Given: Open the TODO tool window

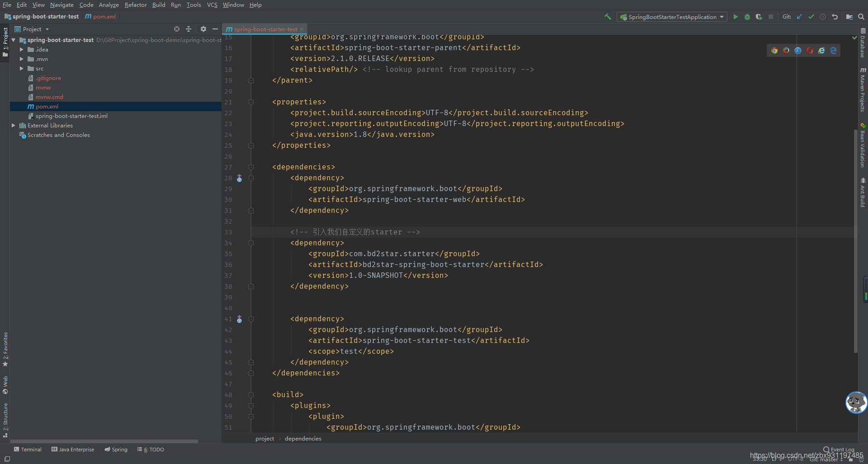Looking at the screenshot, I should click(x=151, y=450).
